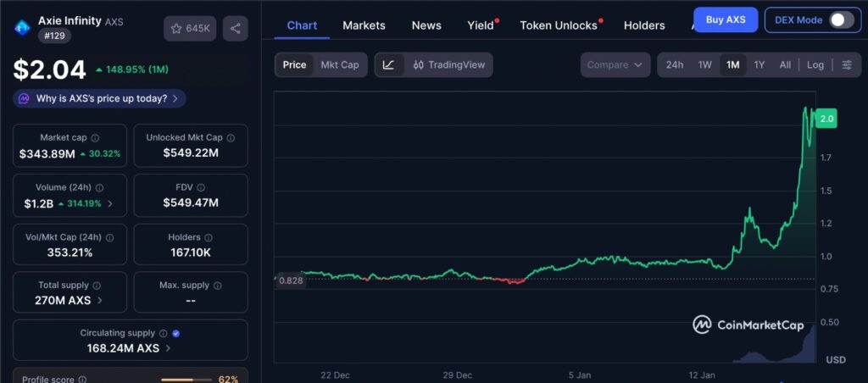The image size is (868, 383).
Task: Click the 0.828 baseline price label
Action: click(x=291, y=280)
